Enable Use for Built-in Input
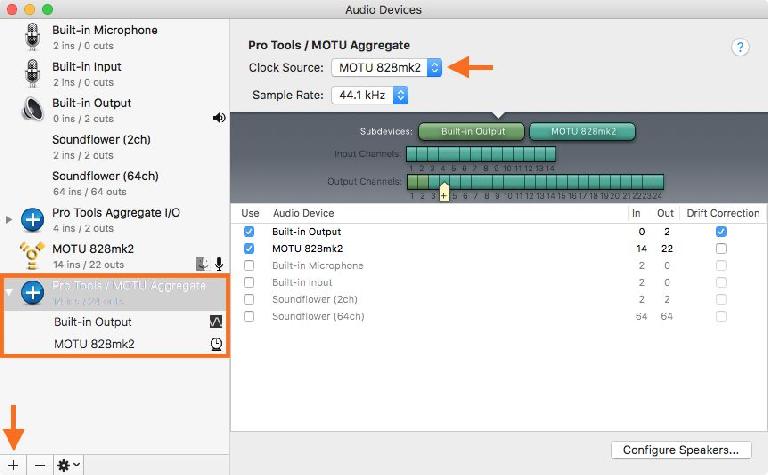Screen dimensions: 768x475 click(x=249, y=283)
